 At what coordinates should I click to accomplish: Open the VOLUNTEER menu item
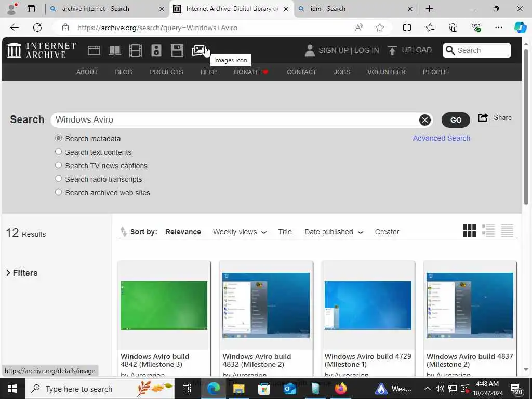coord(387,72)
